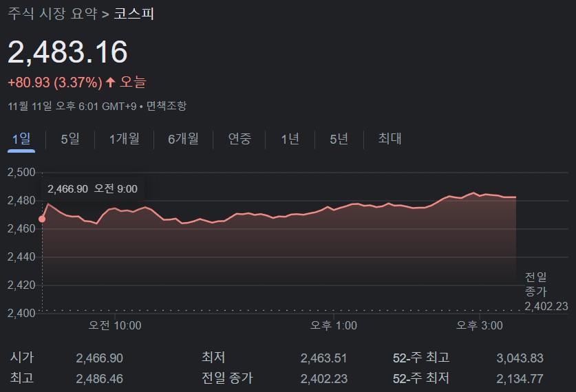The height and width of the screenshot is (392, 576).
Task: Click the 전일 종가 label in the stats table
Action: coord(227,378)
